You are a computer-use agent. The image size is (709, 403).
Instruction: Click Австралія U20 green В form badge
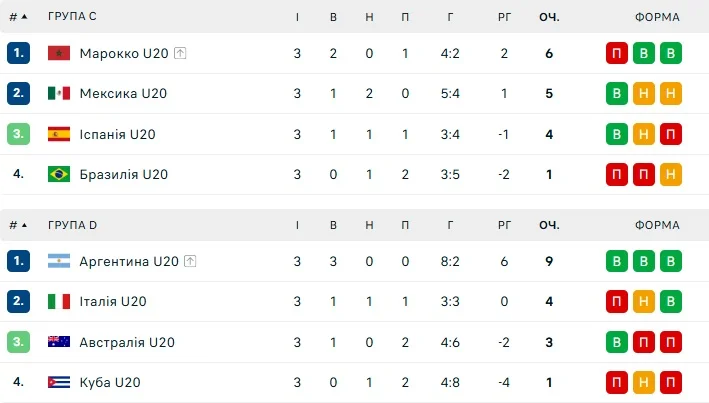(617, 342)
